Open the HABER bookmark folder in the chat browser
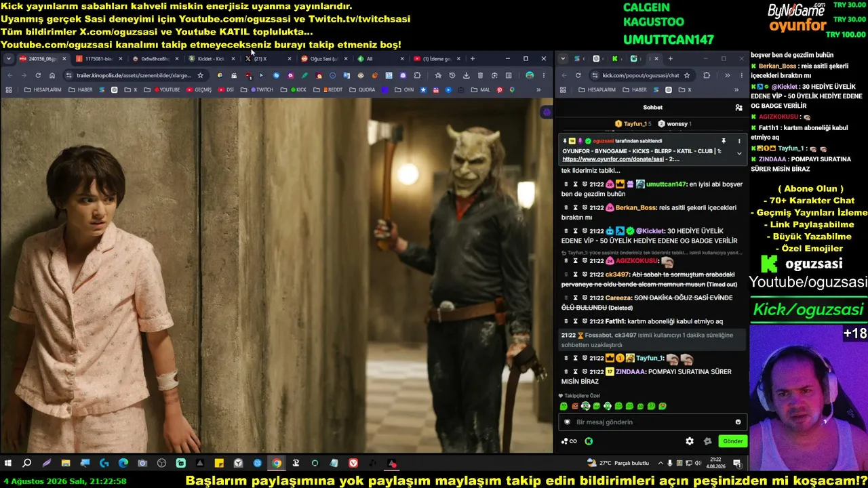Image resolution: width=868 pixels, height=488 pixels. (x=634, y=89)
